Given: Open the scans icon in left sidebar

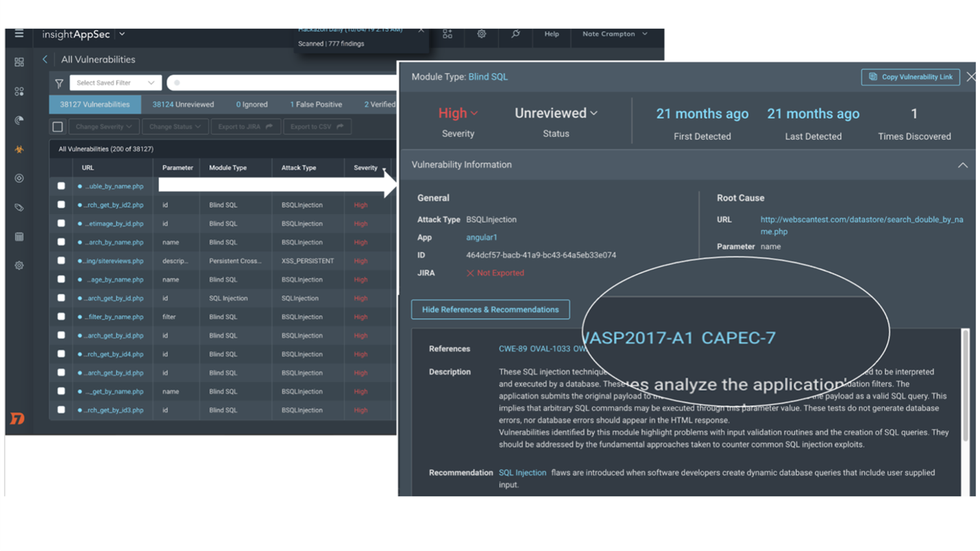Looking at the screenshot, I should pyautogui.click(x=19, y=120).
